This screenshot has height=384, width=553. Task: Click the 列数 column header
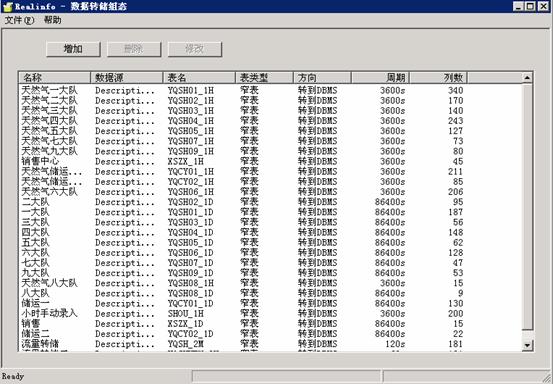pos(438,78)
